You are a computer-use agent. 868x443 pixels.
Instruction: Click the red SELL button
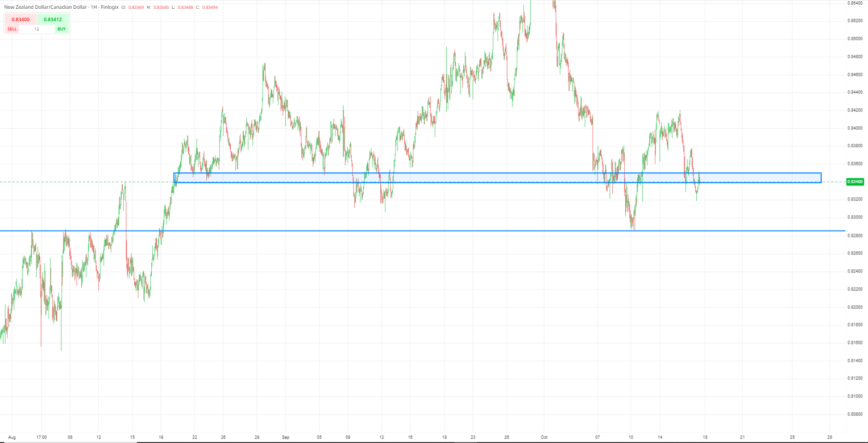[x=12, y=29]
